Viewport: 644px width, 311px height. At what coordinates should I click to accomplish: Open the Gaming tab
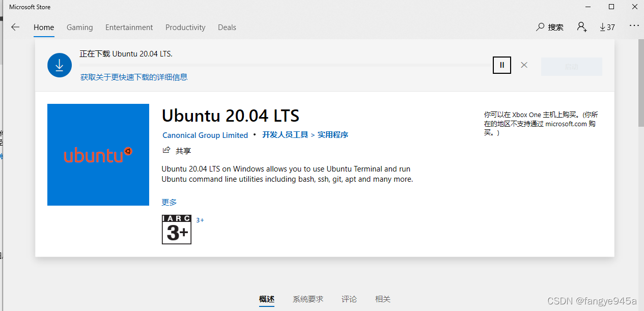tap(80, 27)
